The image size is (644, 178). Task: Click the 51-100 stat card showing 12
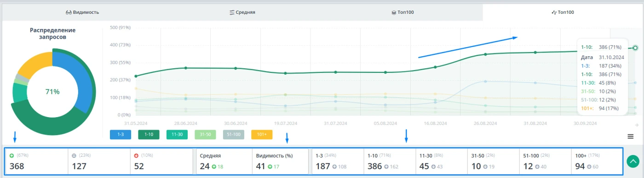click(546, 161)
